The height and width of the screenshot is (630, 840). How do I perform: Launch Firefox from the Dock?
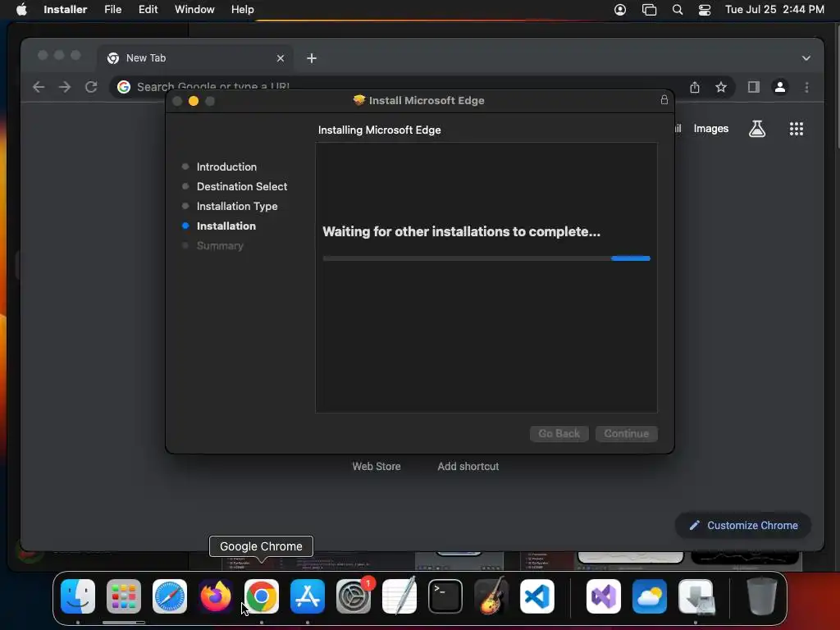216,596
